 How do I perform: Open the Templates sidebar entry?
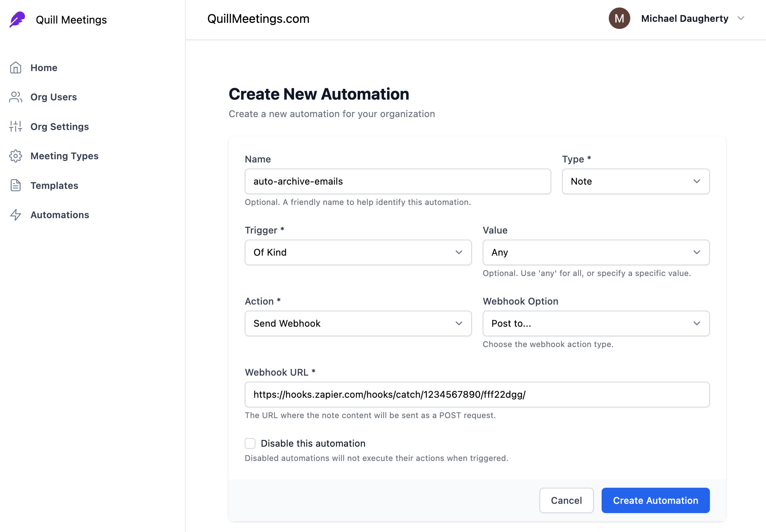[x=54, y=185]
